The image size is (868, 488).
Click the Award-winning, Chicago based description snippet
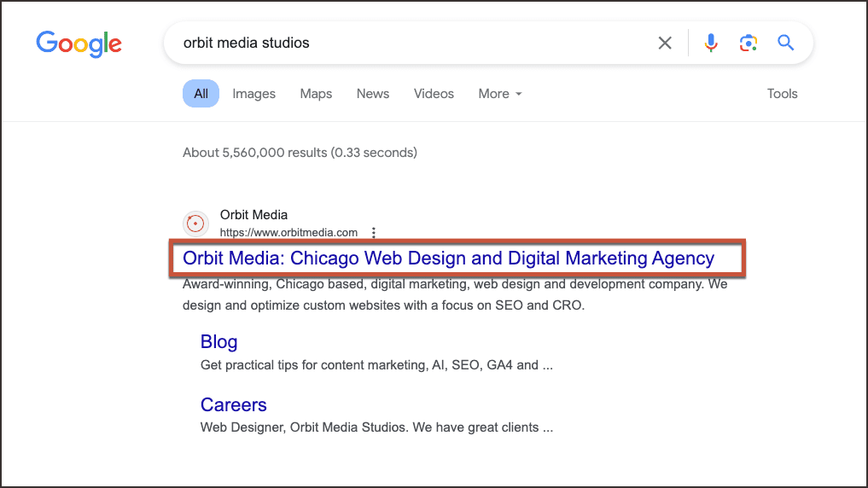pos(455,294)
